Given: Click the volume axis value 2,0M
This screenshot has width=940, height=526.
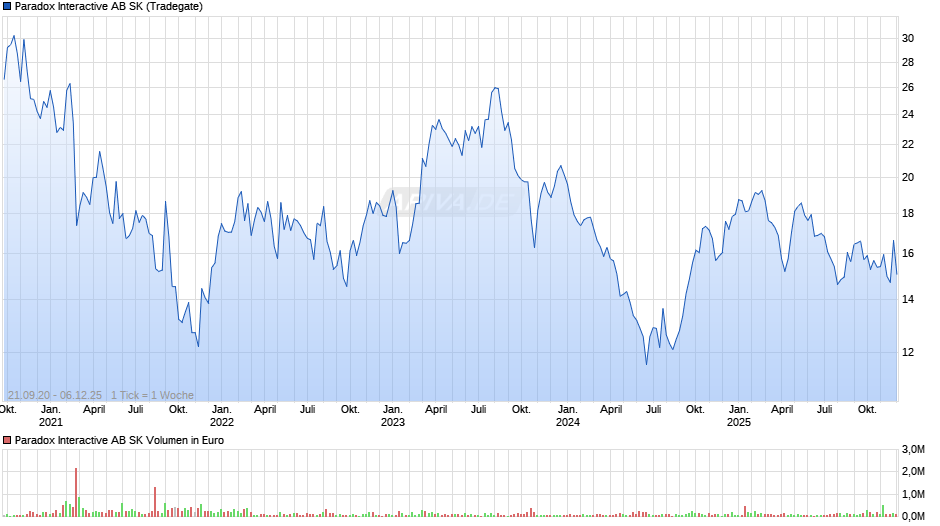Looking at the screenshot, I should coord(913,471).
